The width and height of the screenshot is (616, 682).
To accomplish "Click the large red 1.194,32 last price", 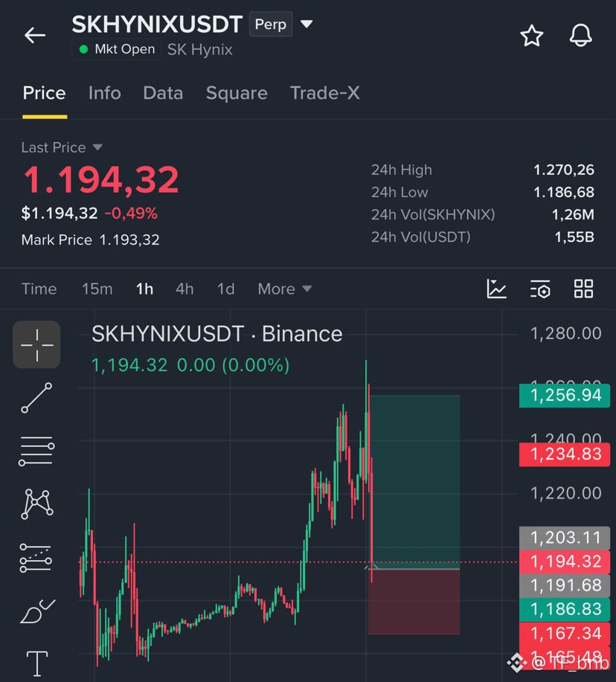I will point(101,179).
